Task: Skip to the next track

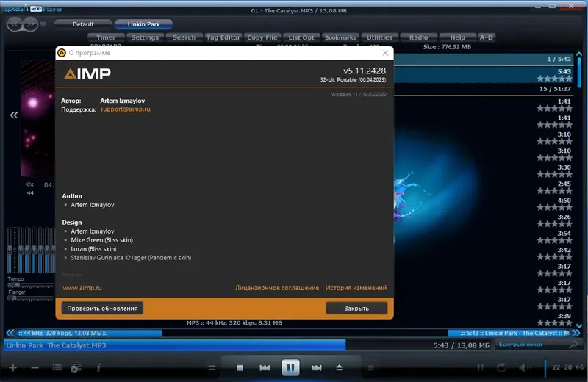Action: pos(316,368)
